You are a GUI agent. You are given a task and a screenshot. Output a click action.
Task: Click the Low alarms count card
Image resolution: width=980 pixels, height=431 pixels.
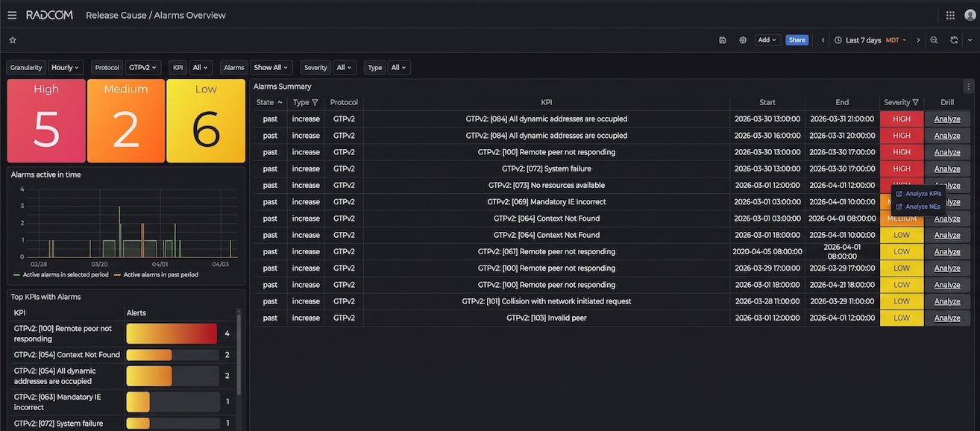point(206,121)
